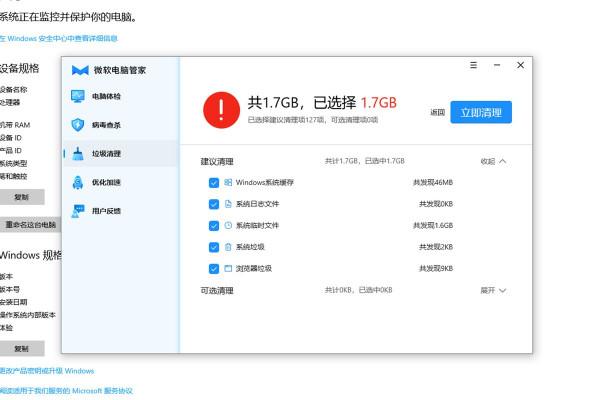Image resolution: width=600 pixels, height=400 pixels.
Task: Close the 微软电脑管家 window
Action: pyautogui.click(x=520, y=65)
